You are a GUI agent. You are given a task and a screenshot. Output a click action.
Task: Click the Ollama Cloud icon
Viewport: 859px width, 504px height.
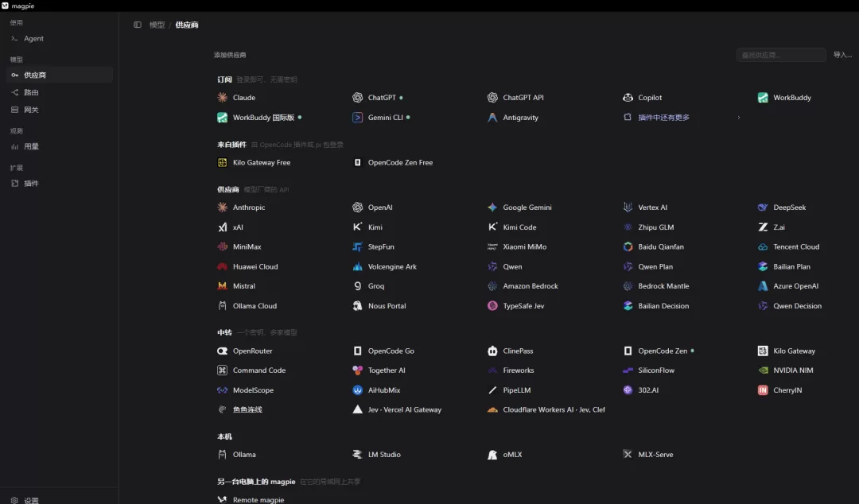[x=222, y=306]
